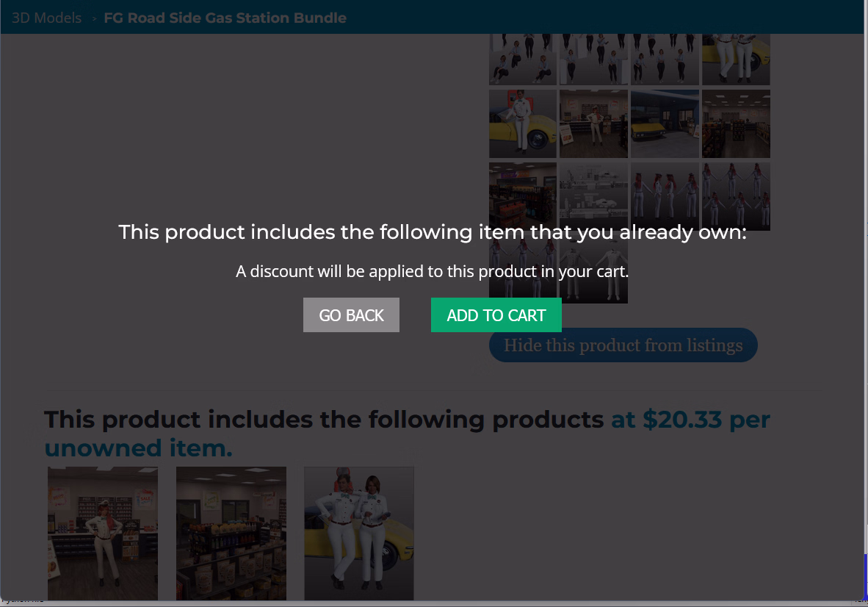This screenshot has height=607, width=868.
Task: View thumbnail of four attendants in a row
Action: [x=665, y=195]
